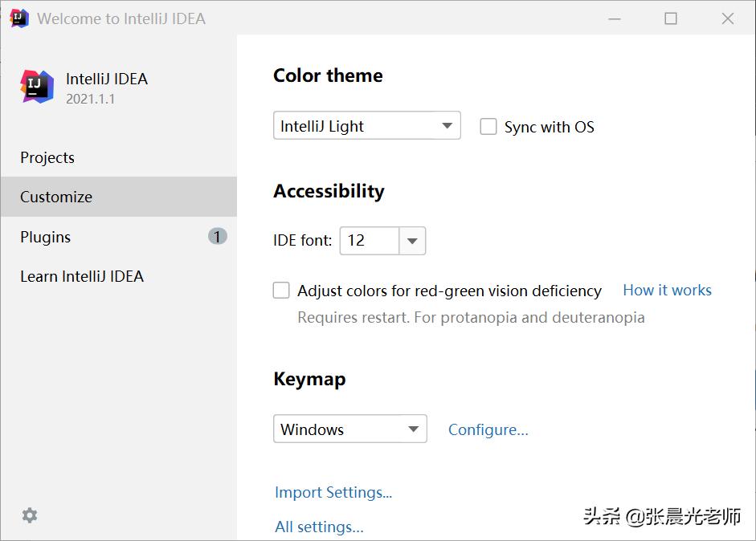This screenshot has height=541, width=756.
Task: Click the settings gear icon at bottom-left
Action: point(30,515)
